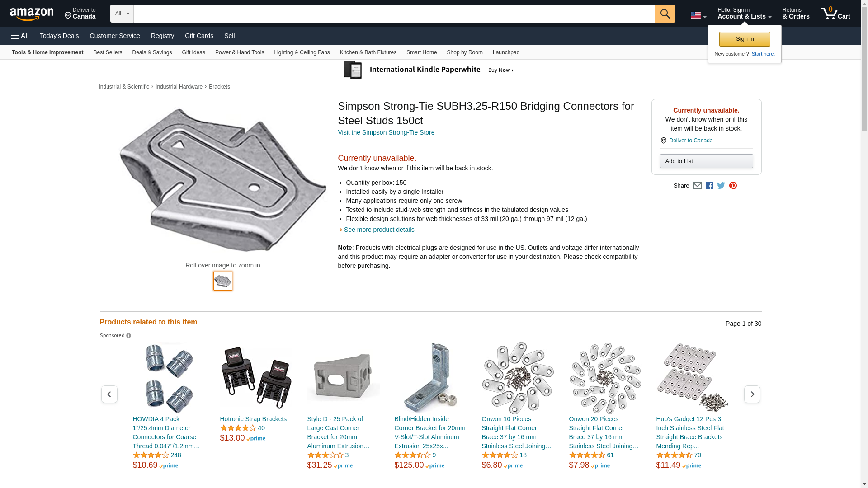Open the shopping cart
The image size is (868, 488).
pyautogui.click(x=835, y=14)
